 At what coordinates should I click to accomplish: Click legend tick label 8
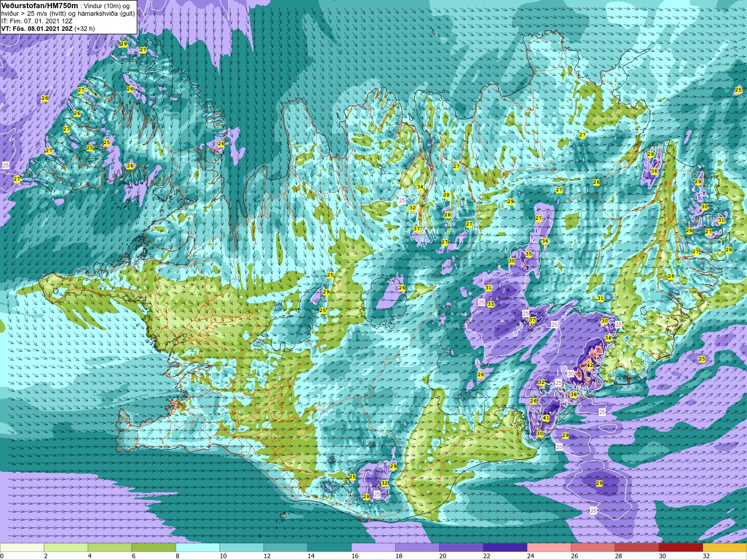tap(176, 556)
